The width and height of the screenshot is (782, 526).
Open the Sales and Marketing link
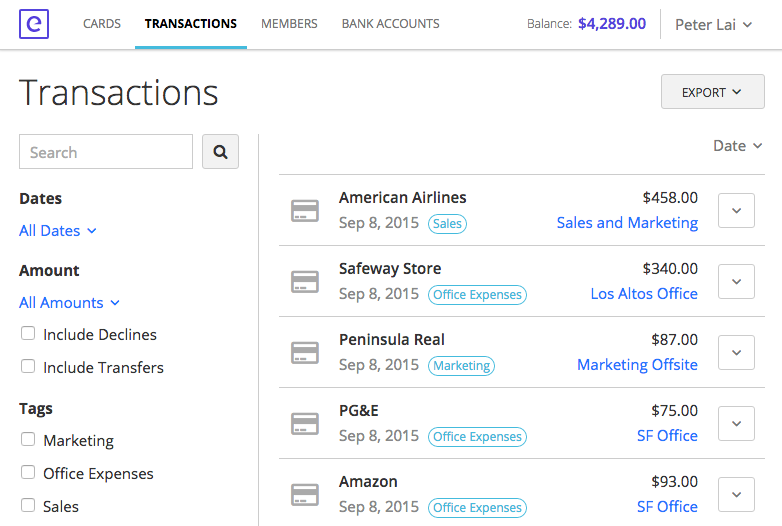627,223
